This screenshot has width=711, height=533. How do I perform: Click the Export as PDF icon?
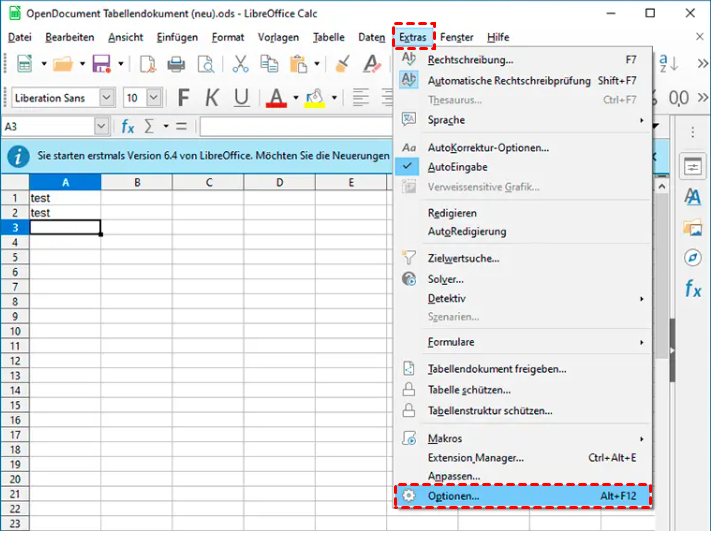pyautogui.click(x=147, y=64)
